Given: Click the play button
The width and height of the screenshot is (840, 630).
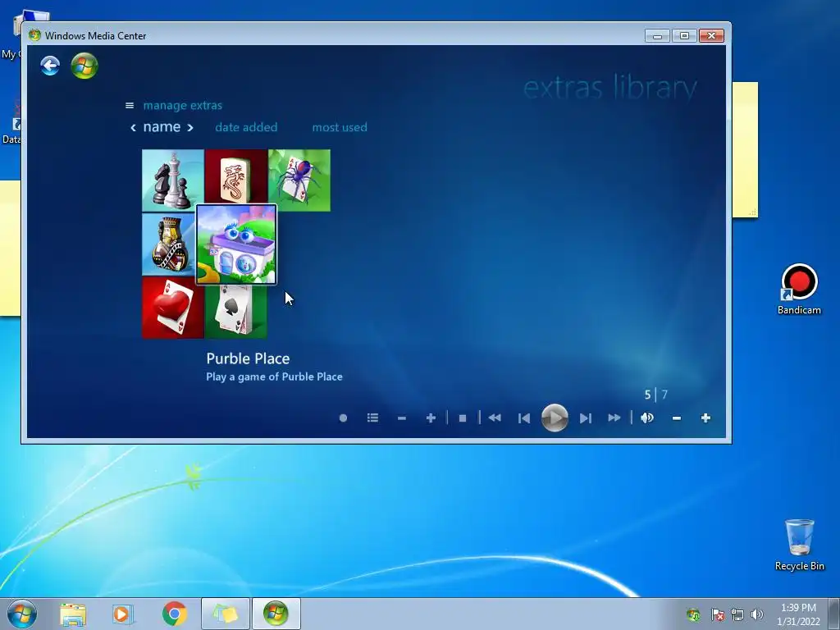Looking at the screenshot, I should (x=555, y=418).
